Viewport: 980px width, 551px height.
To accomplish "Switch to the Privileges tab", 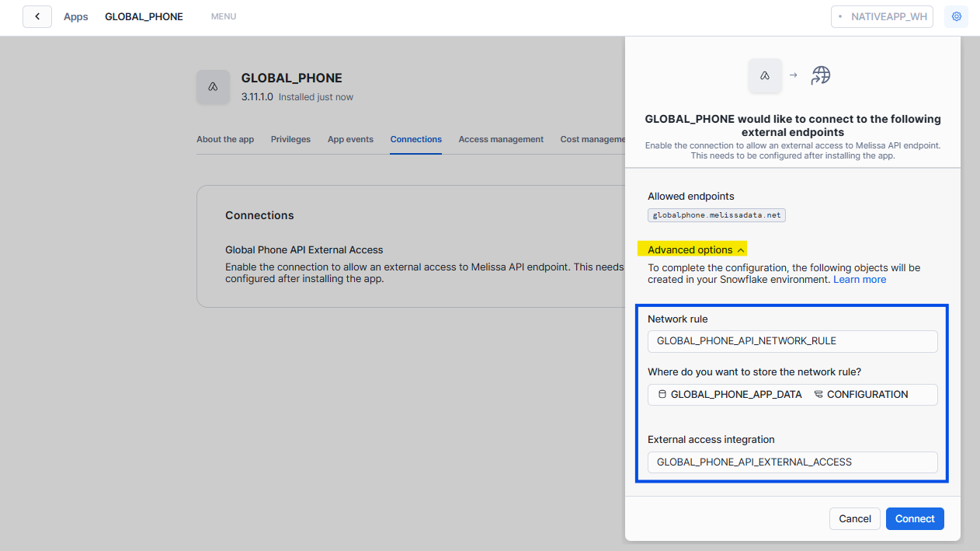I will point(290,139).
